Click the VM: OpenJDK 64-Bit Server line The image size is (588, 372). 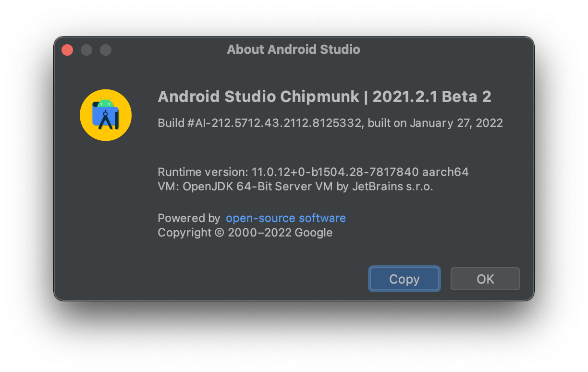(295, 186)
